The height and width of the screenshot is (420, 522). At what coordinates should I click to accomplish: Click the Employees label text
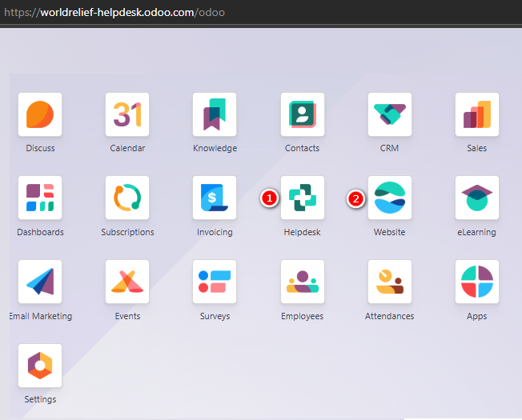pyautogui.click(x=303, y=316)
